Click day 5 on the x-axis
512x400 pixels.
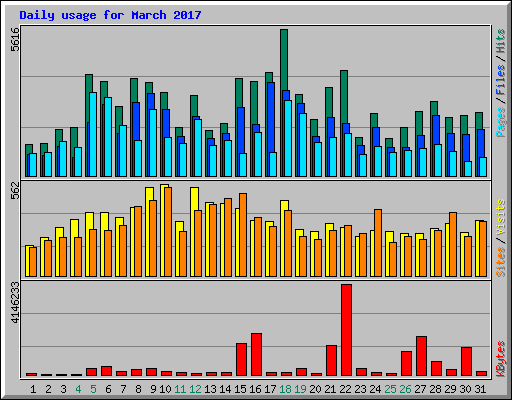point(93,389)
